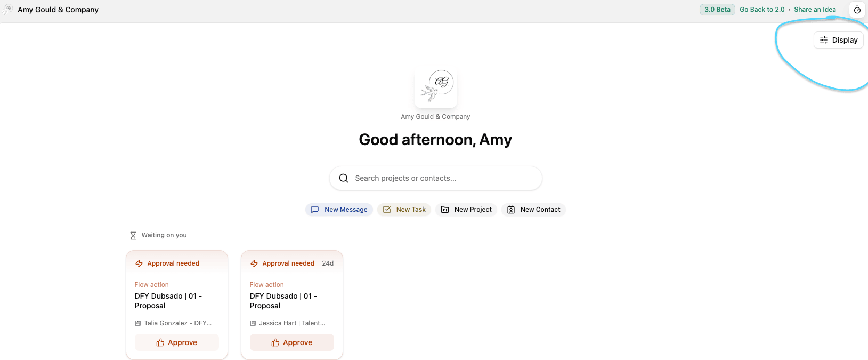868x360 pixels.
Task: Approve the Jessica Hart proposal flow action
Action: (x=292, y=342)
